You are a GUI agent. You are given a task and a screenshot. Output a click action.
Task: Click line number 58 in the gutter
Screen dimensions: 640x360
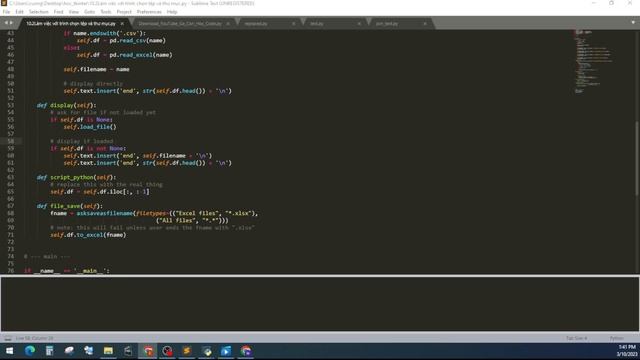point(11,141)
